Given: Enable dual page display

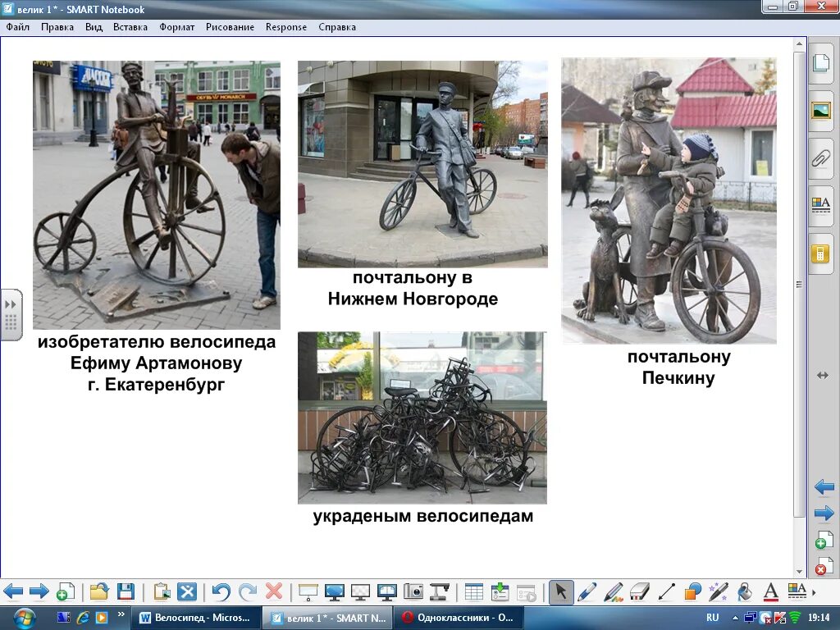Looking at the screenshot, I should (387, 592).
